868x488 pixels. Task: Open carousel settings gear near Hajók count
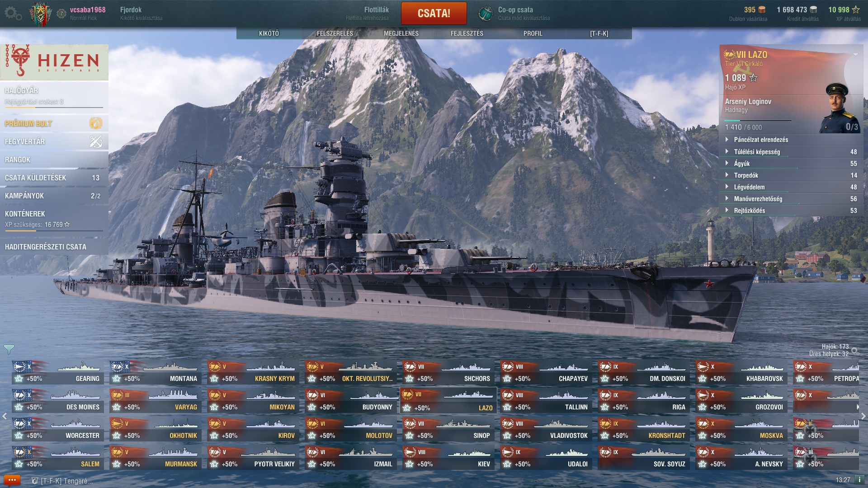coord(854,351)
